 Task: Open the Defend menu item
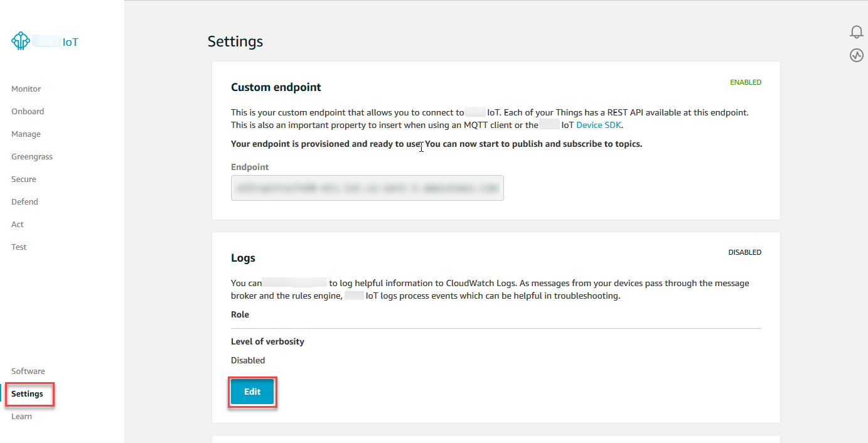(24, 202)
